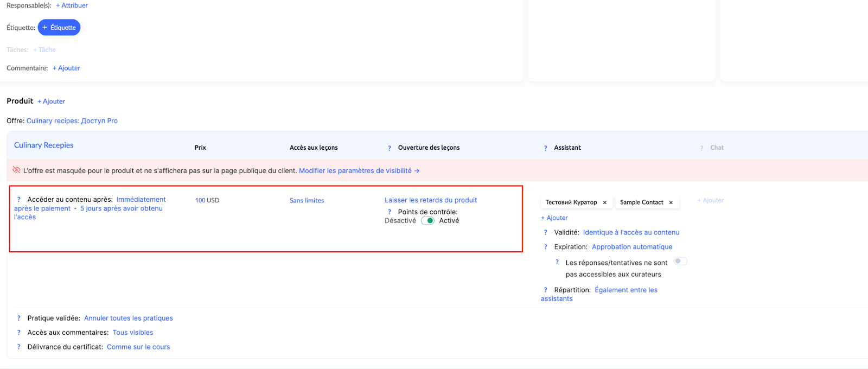This screenshot has height=369, width=868.
Task: Open Délivrance du certificat Comme sur le cours
Action: 138,347
